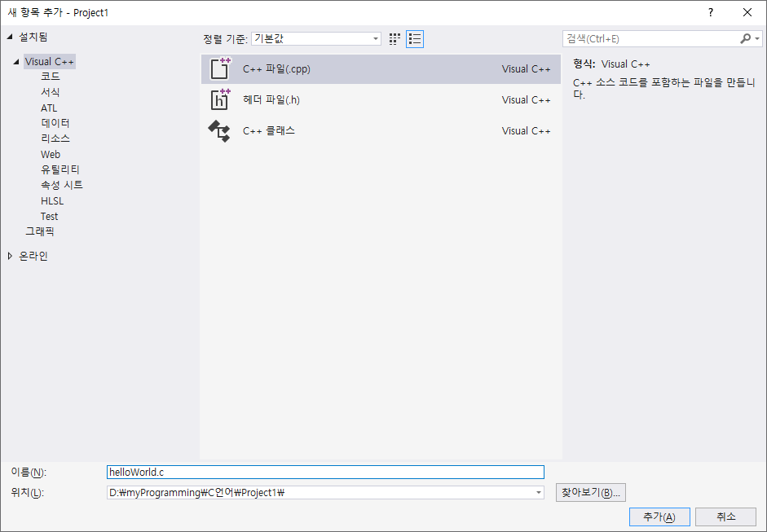Select the 리소스 category

click(55, 138)
